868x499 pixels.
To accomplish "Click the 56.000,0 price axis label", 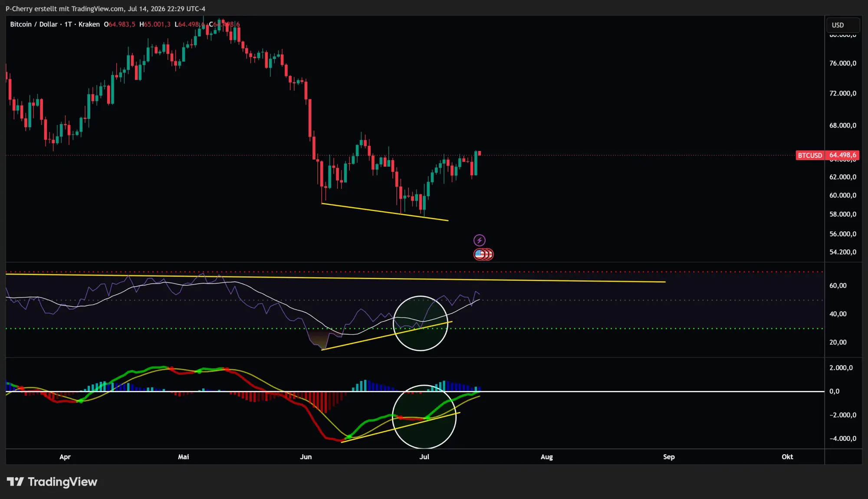I will click(x=843, y=234).
